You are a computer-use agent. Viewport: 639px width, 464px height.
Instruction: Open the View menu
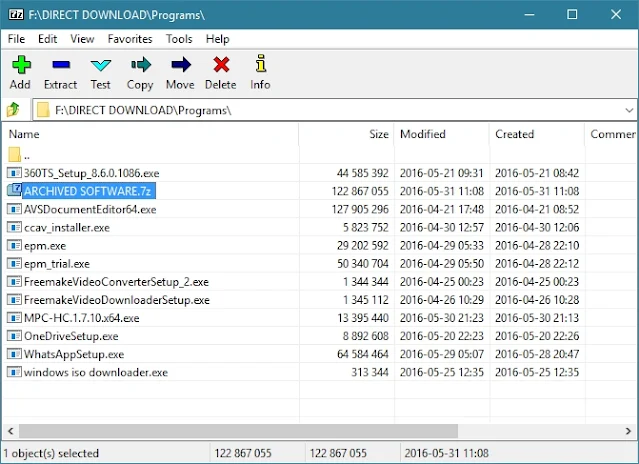[82, 39]
